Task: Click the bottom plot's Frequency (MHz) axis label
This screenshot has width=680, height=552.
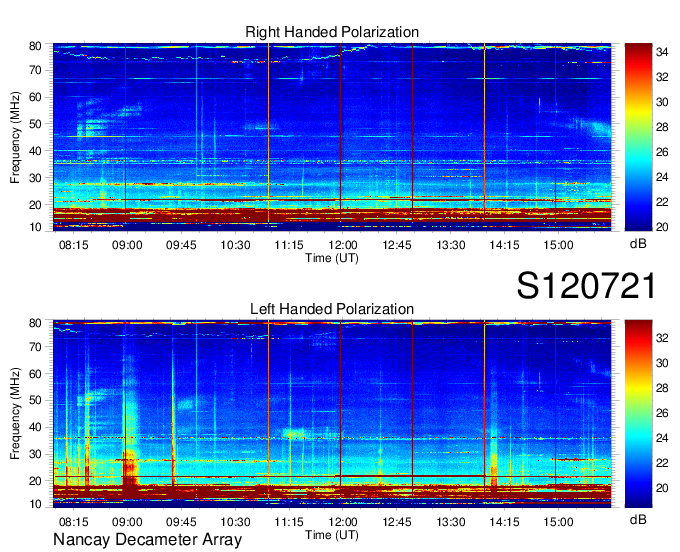Action: pyautogui.click(x=15, y=414)
